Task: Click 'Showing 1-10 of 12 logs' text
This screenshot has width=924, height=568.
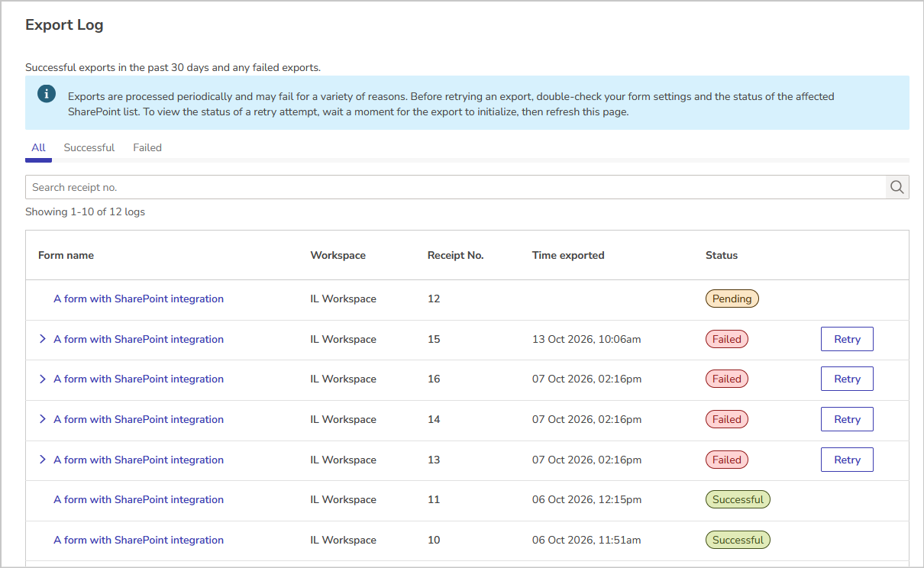Action: point(85,211)
